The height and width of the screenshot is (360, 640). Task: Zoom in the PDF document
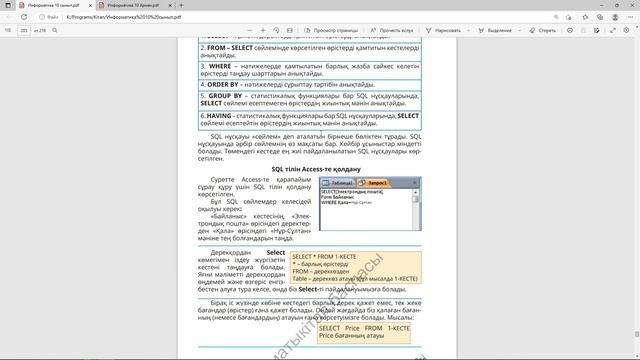[x=263, y=30]
